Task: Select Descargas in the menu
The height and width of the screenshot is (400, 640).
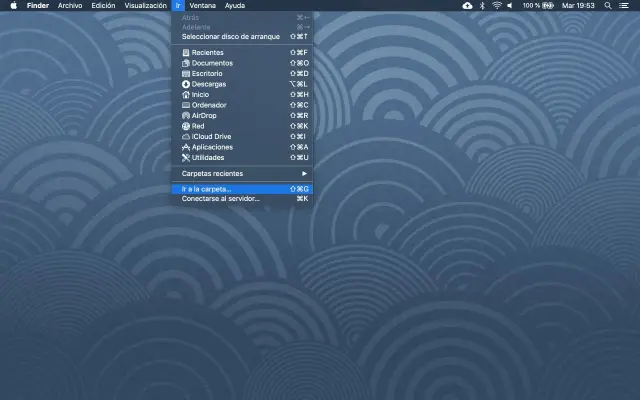Action: [x=210, y=84]
